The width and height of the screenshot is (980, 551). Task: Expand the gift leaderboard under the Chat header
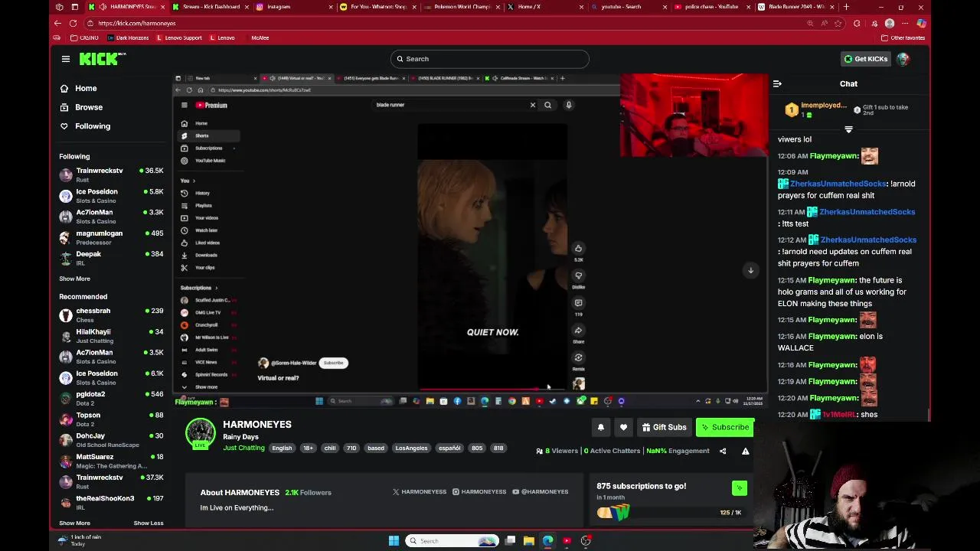pos(848,129)
